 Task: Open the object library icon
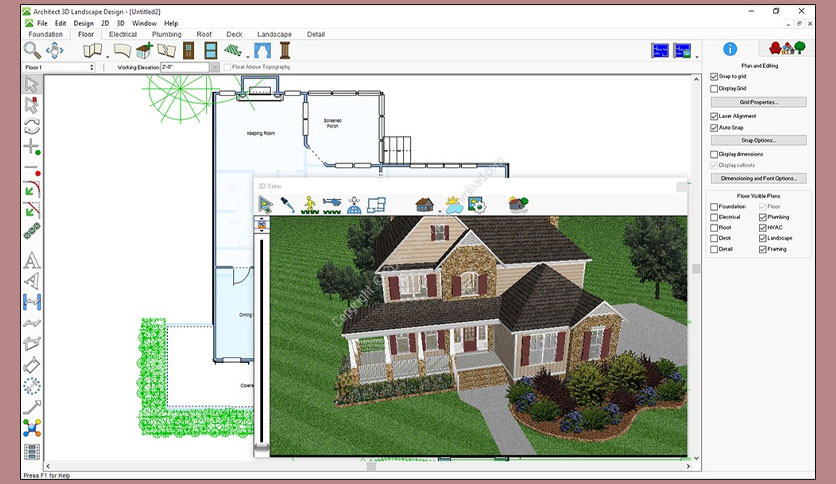pyautogui.click(x=787, y=48)
